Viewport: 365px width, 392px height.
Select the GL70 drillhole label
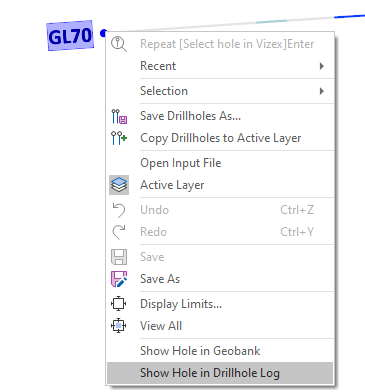coord(70,36)
